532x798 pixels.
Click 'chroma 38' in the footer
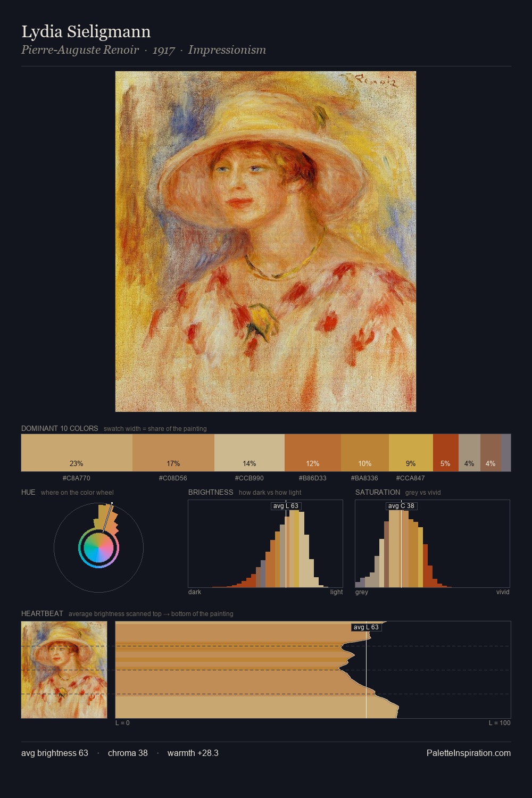tap(128, 753)
